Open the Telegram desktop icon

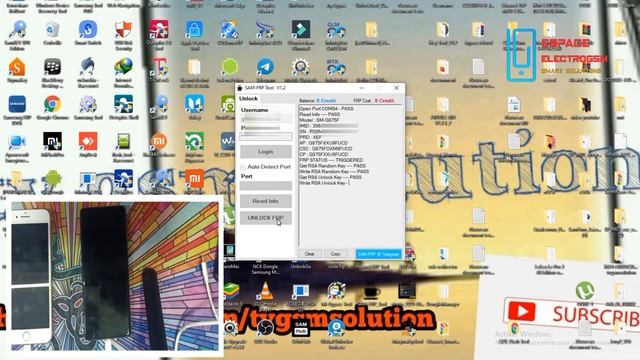tap(265, 67)
